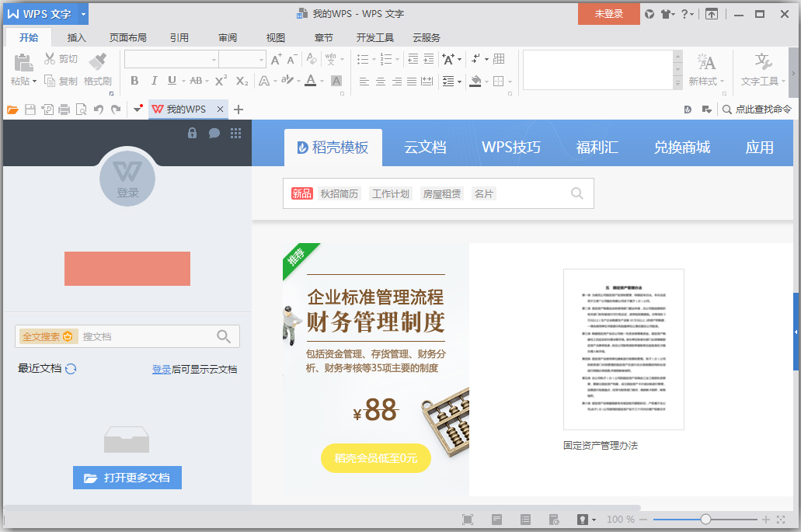Add a new document tab (+)
Viewport: 801px width, 532px height.
point(238,110)
